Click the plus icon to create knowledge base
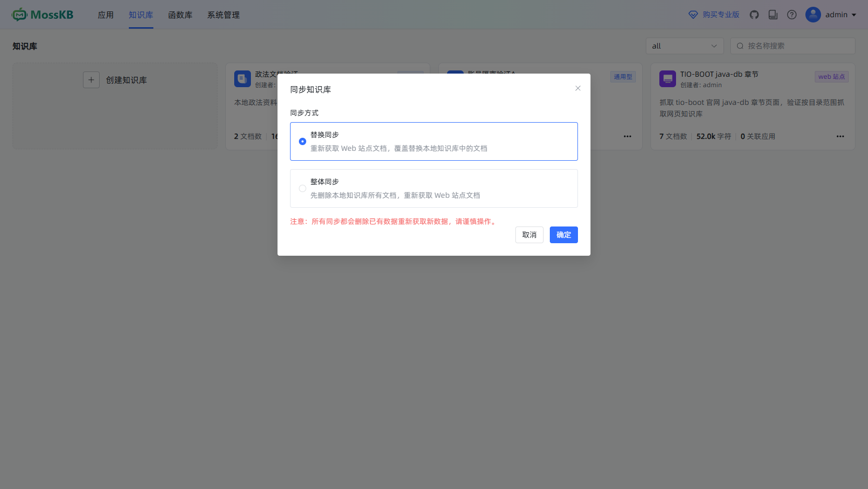Viewport: 868px width, 489px height. click(x=91, y=80)
